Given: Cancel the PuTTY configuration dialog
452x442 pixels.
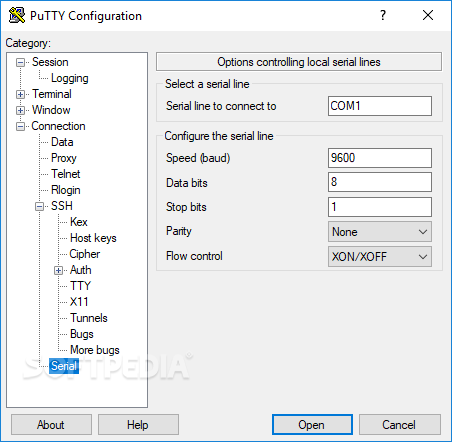Looking at the screenshot, I should coord(400,425).
